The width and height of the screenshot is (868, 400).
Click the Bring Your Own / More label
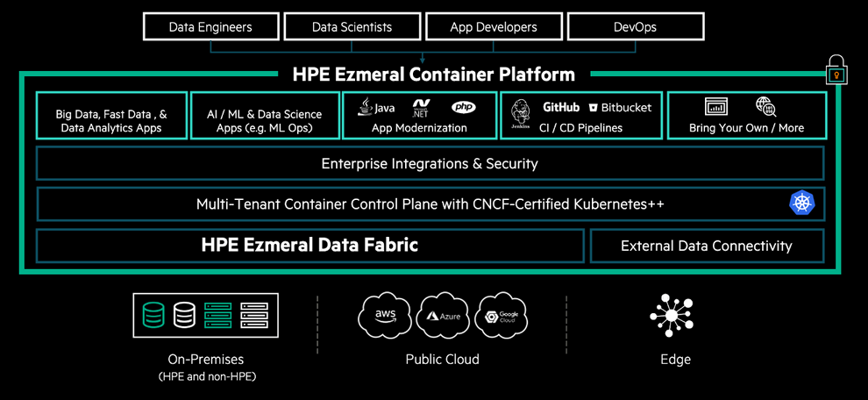click(x=746, y=128)
